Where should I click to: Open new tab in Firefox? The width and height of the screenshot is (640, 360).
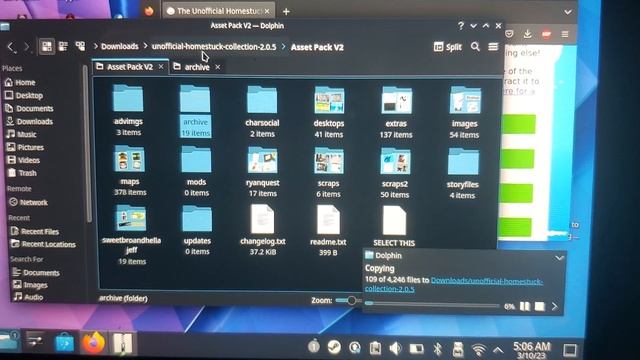[286, 11]
